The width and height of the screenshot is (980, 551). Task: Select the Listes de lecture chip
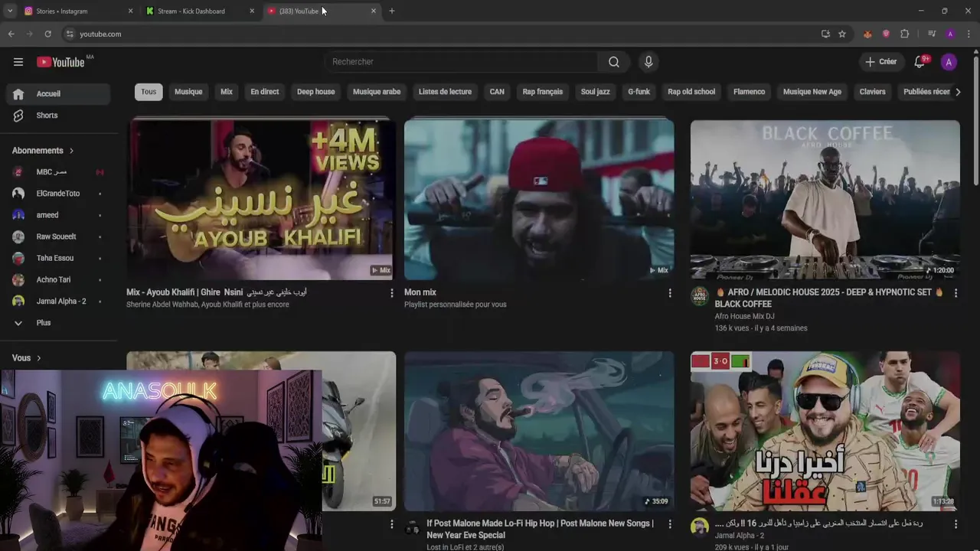[x=445, y=92]
